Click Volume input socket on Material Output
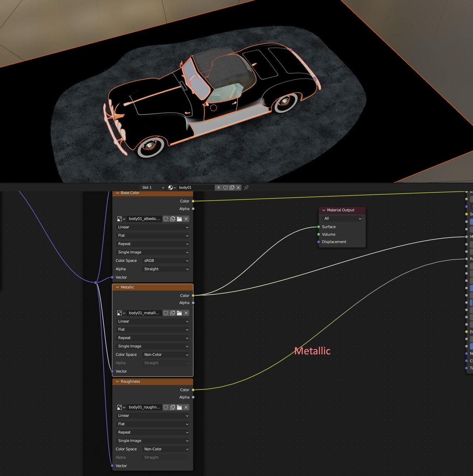Viewport: 473px width, 476px height. point(319,234)
